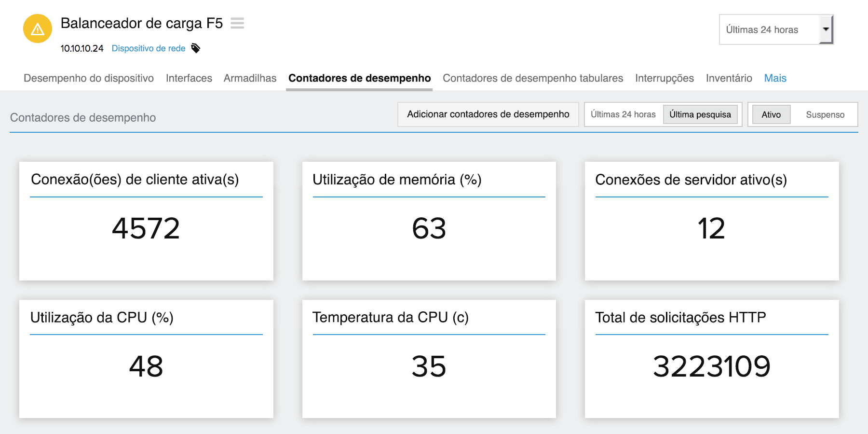Select Últimas 24 horas view option

pos(623,114)
